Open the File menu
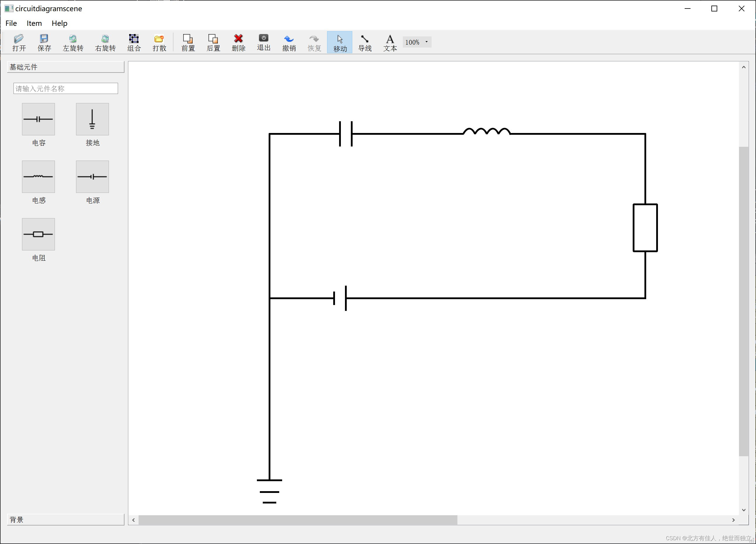This screenshot has height=544, width=756. pos(11,23)
